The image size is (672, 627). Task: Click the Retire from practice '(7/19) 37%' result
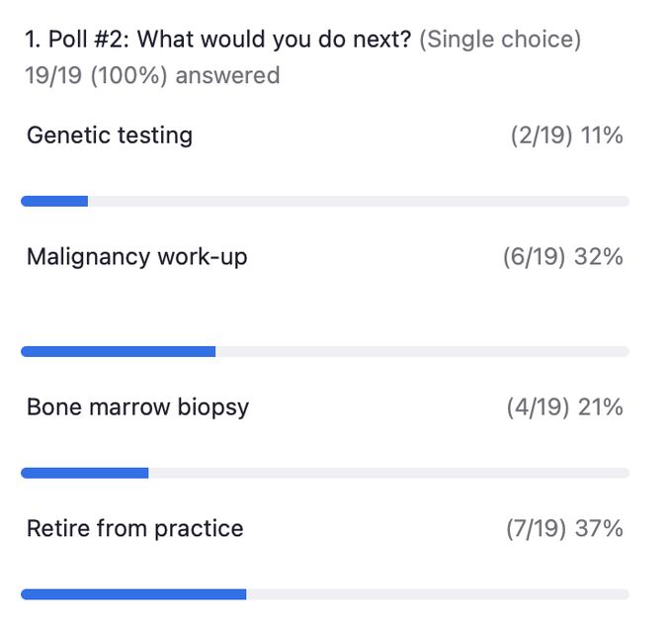click(565, 529)
